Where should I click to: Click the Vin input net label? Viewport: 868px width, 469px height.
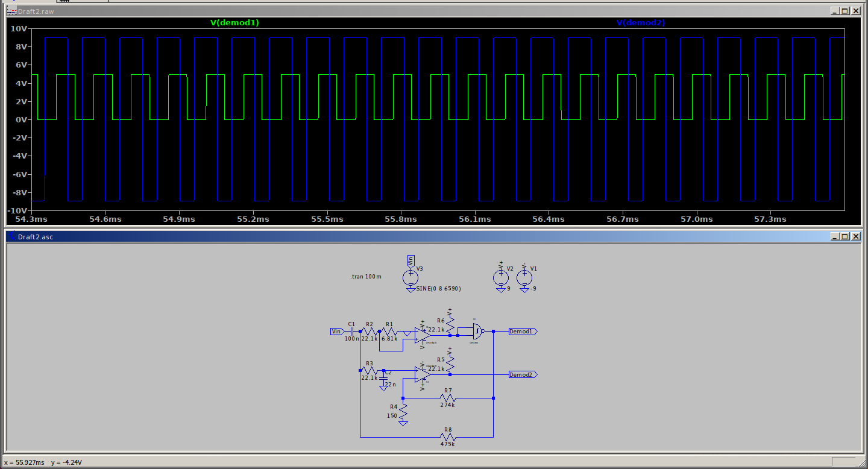336,332
